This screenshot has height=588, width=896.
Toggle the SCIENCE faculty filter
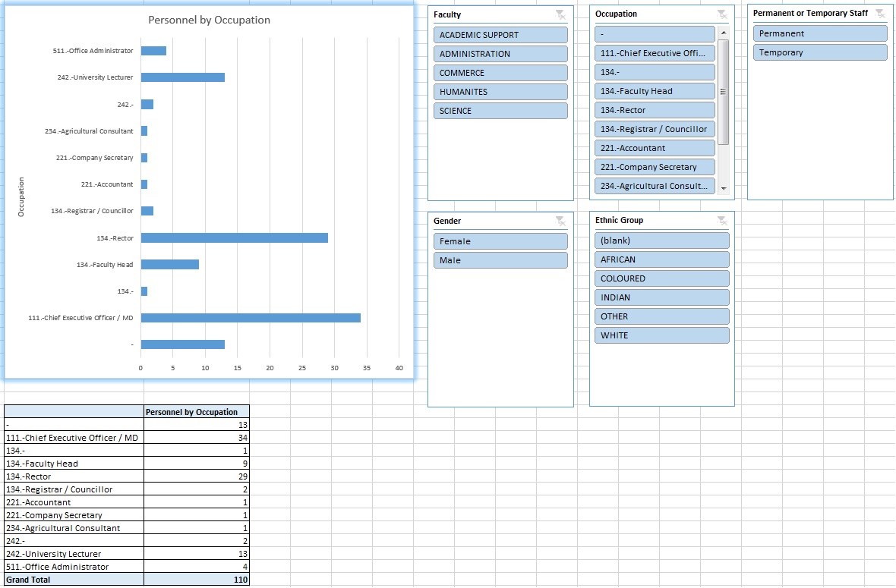tap(500, 111)
